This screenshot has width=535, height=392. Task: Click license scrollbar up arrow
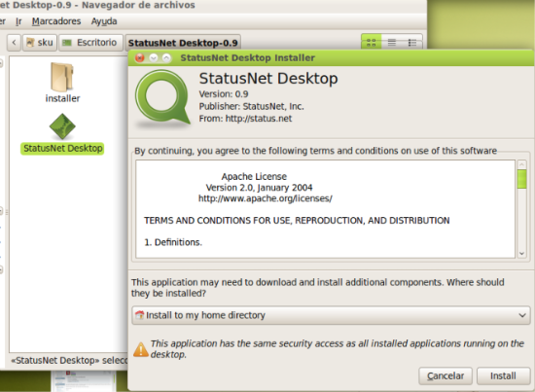click(x=521, y=164)
